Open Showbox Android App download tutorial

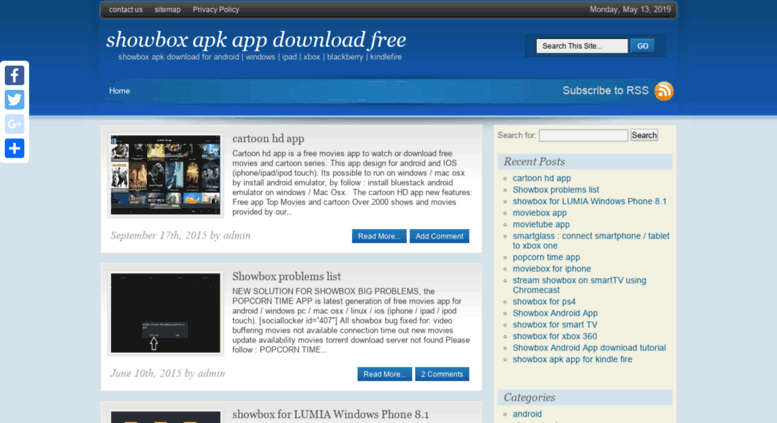[x=589, y=348]
